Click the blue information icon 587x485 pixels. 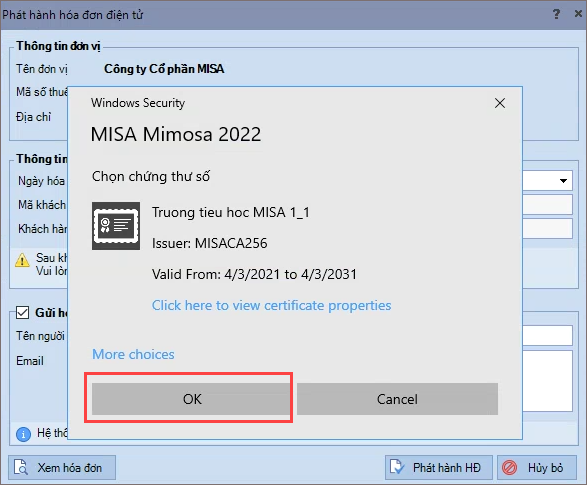[x=23, y=434]
